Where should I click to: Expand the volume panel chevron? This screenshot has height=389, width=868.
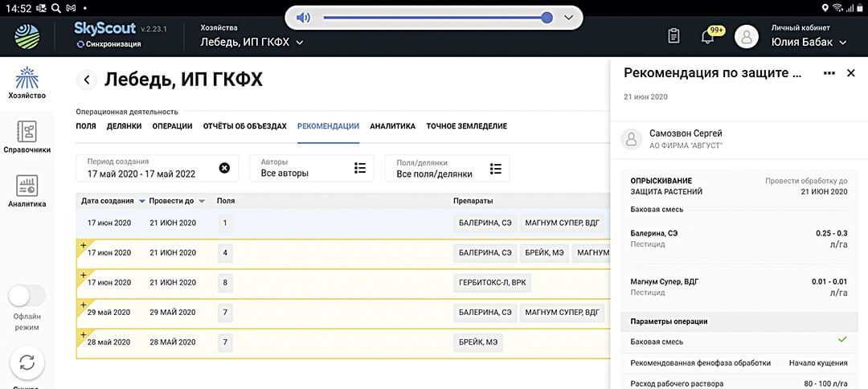tap(568, 18)
